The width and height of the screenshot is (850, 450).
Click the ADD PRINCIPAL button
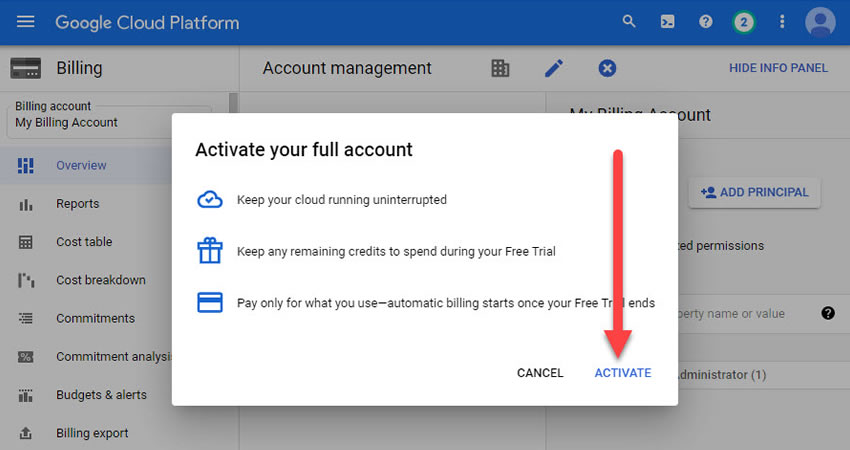tap(754, 192)
